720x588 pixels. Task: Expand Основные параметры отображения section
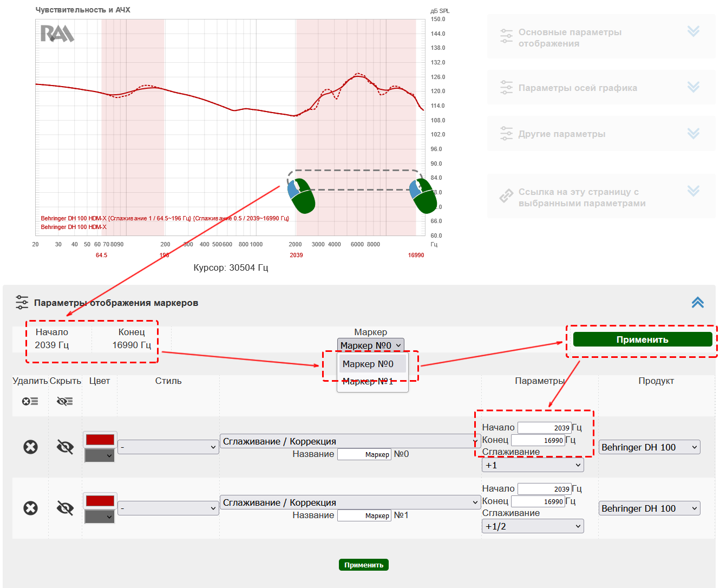tap(693, 31)
